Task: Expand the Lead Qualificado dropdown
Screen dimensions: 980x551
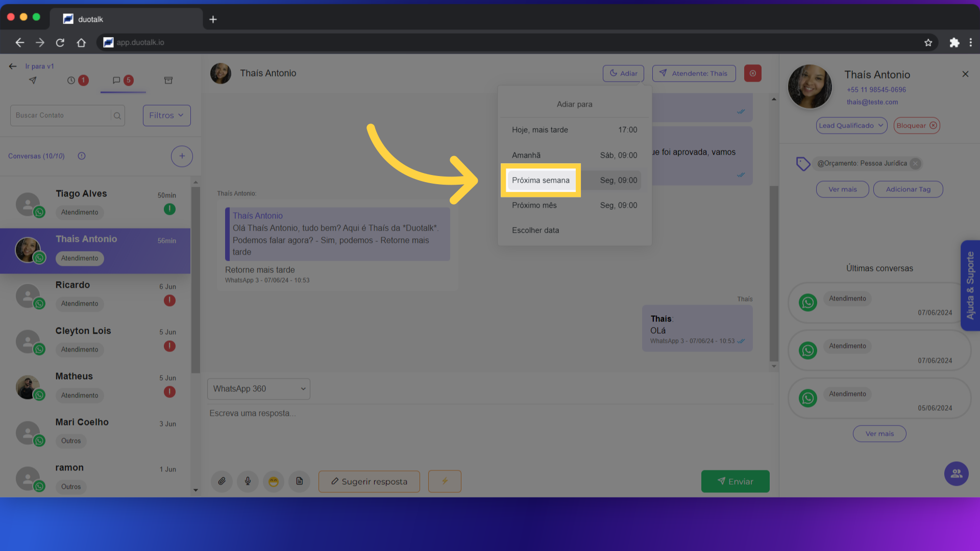Action: pyautogui.click(x=851, y=126)
